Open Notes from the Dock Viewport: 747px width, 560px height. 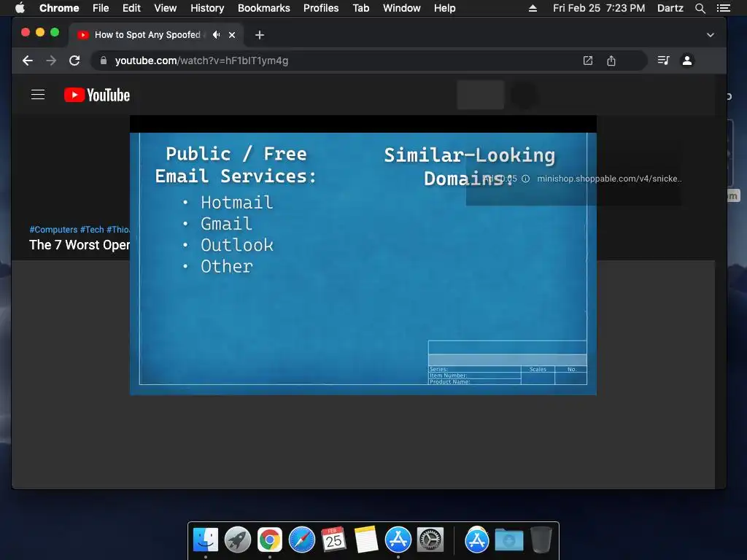click(366, 540)
